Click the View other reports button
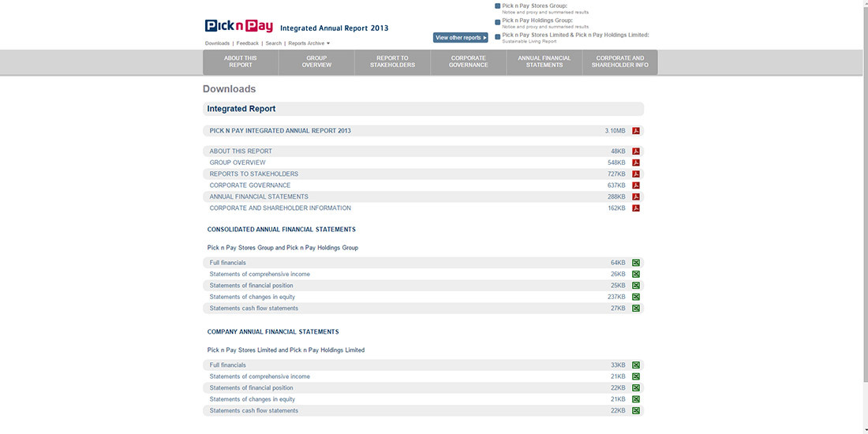This screenshot has width=868, height=434. click(x=461, y=38)
